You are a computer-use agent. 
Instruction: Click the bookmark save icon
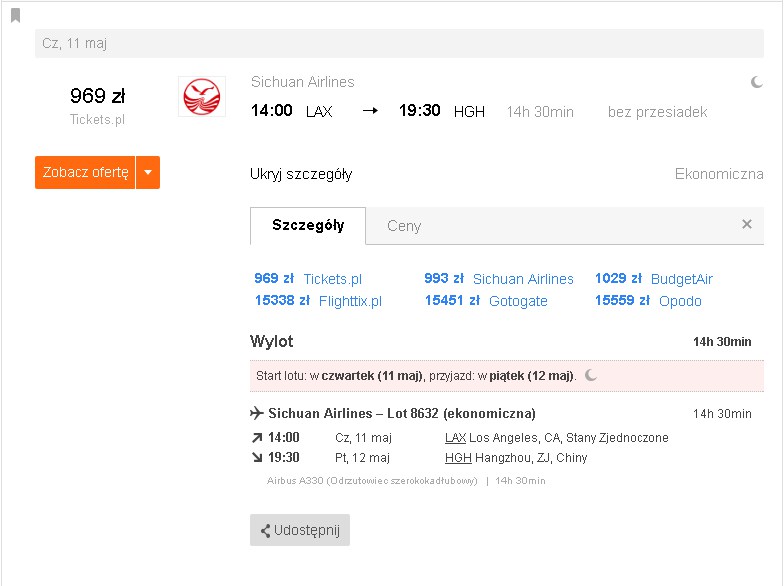tap(16, 16)
